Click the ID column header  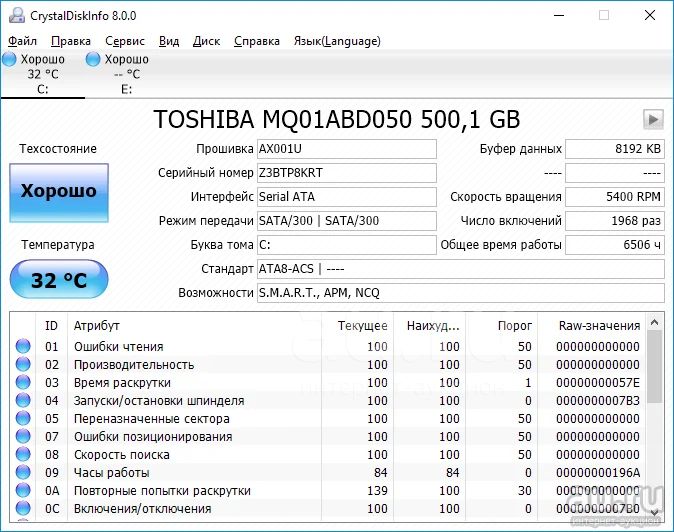pyautogui.click(x=51, y=326)
